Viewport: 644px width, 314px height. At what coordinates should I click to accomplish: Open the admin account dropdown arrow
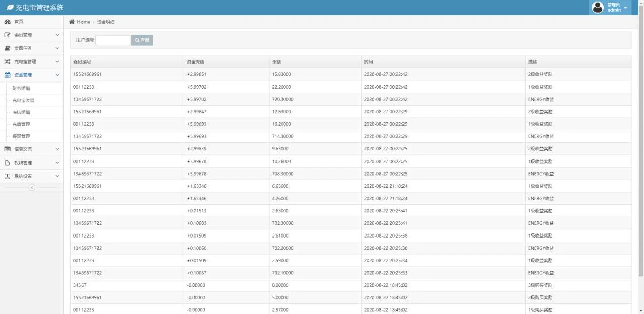[x=625, y=8]
